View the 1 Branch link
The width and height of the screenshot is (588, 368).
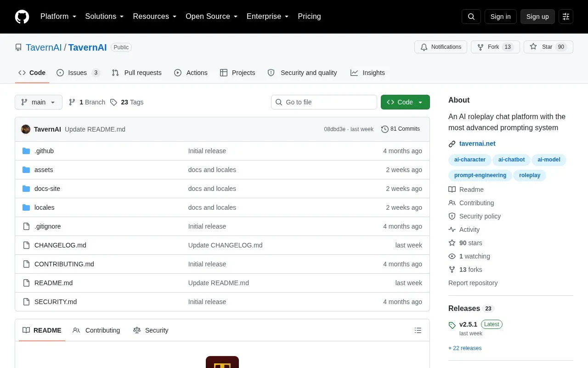click(x=87, y=102)
